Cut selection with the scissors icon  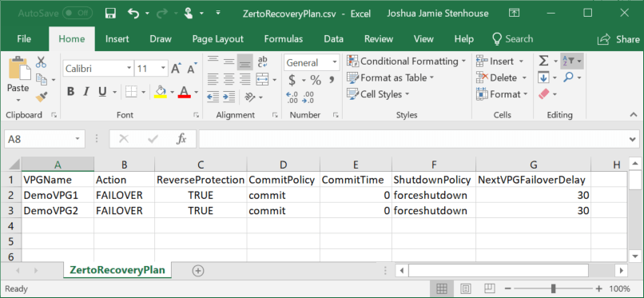[41, 62]
